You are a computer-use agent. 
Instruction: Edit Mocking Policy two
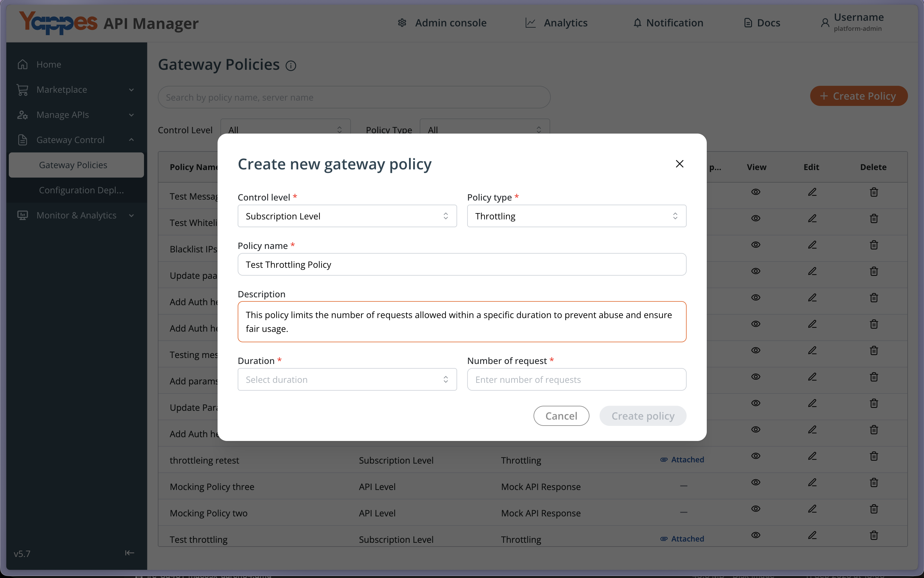[812, 509]
